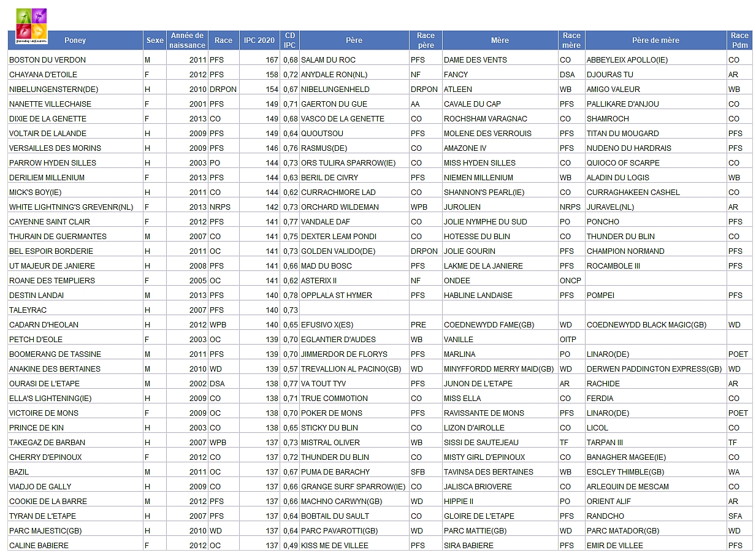Select pony DESTIN LANDAI
The image size is (756, 558).
pyautogui.click(x=37, y=296)
